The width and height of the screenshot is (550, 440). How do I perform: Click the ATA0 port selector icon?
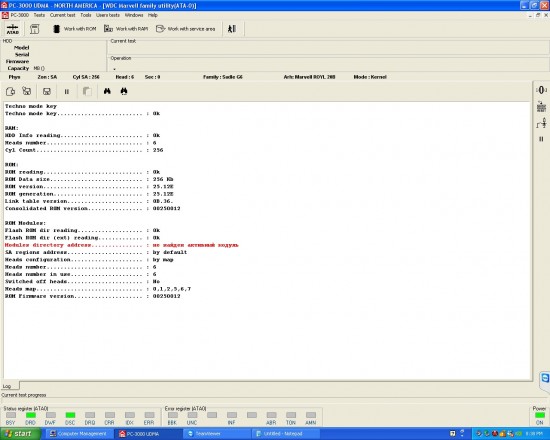[x=13, y=29]
